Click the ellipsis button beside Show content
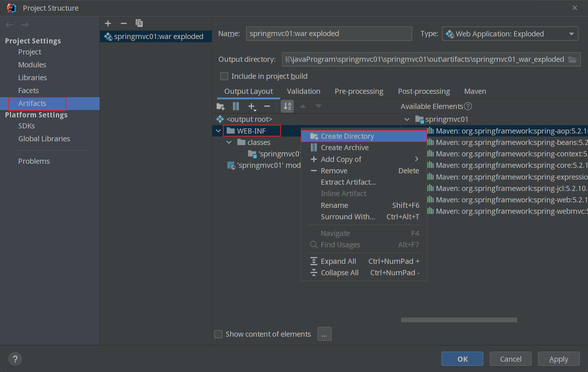Screen dimensions: 588x372 324,334
